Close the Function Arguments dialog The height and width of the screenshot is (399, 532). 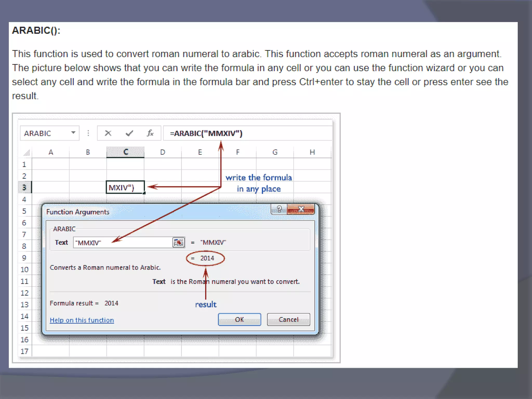(301, 209)
